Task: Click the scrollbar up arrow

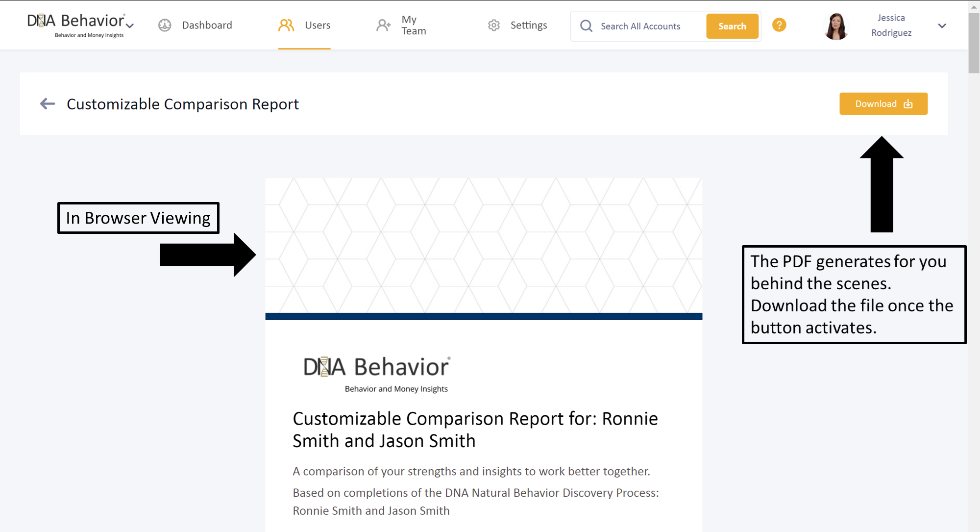Action: pos(974,6)
